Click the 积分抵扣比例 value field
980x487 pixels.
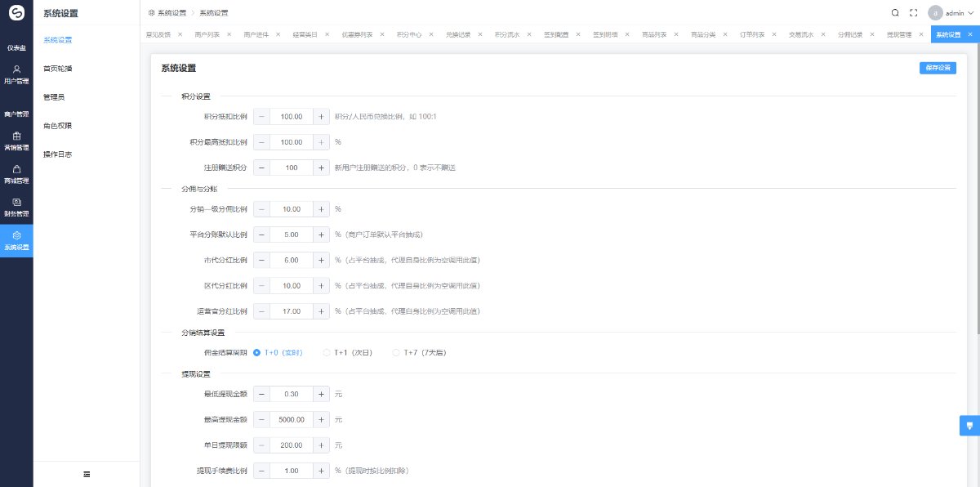[292, 117]
